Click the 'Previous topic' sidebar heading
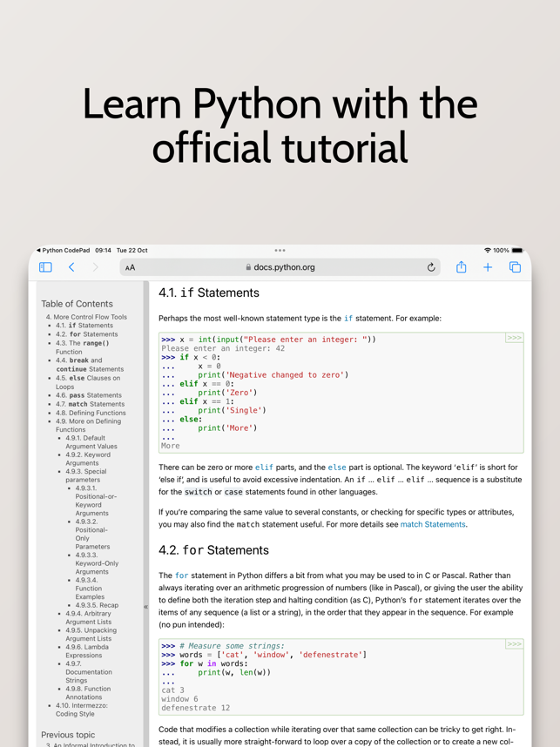 (68, 735)
